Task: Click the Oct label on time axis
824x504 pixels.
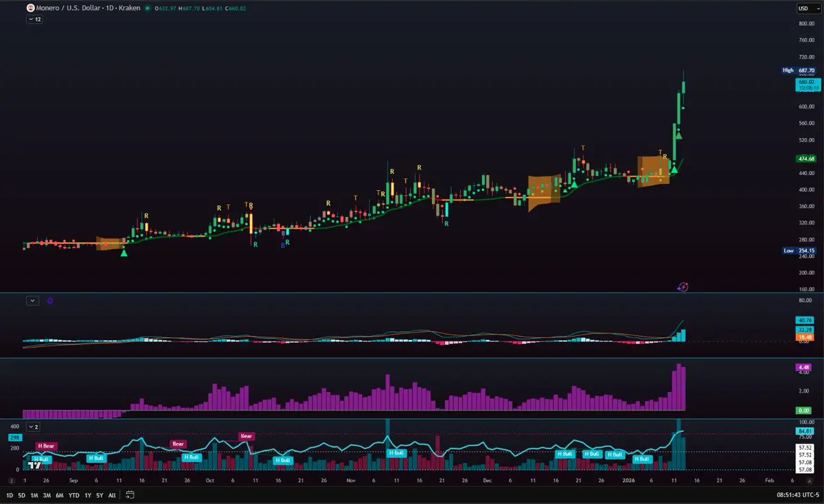Action: point(209,481)
